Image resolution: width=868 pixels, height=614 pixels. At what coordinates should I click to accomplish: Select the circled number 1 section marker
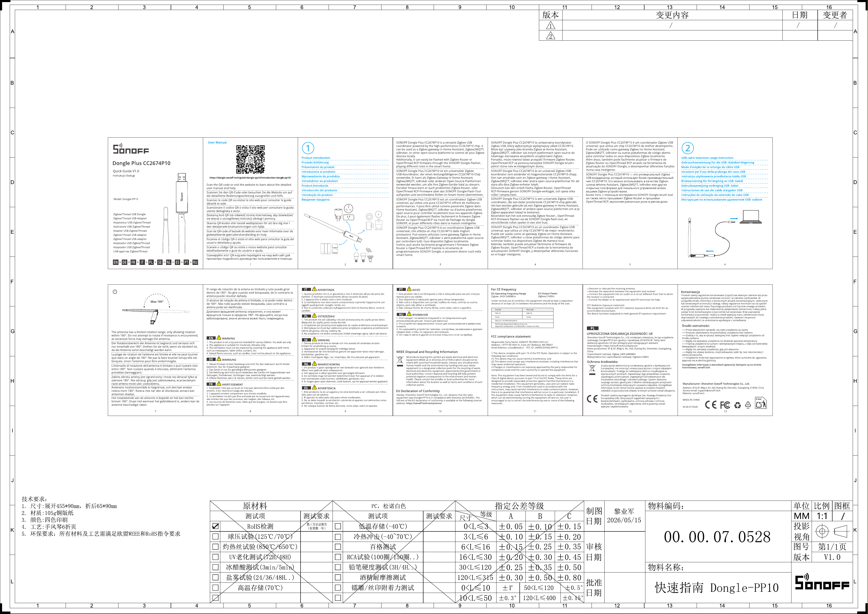click(x=308, y=148)
